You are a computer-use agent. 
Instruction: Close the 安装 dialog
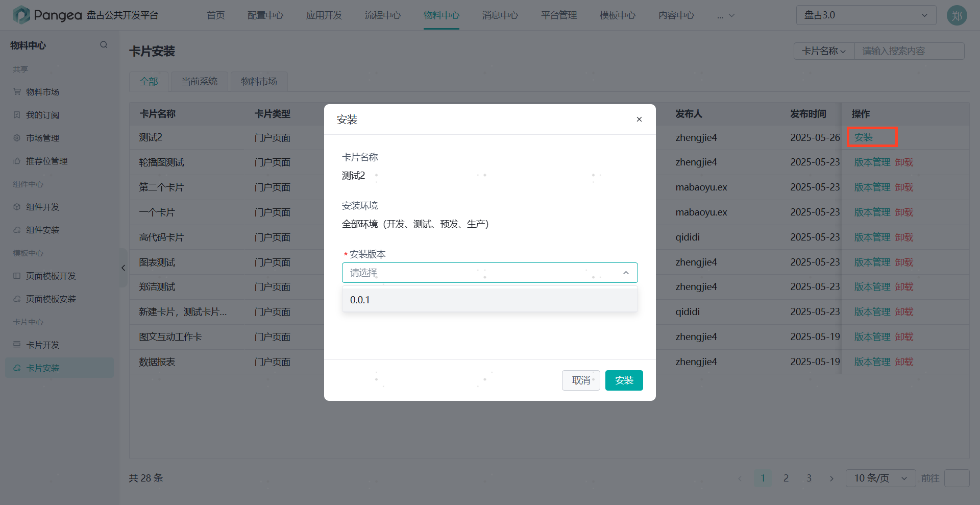pyautogui.click(x=639, y=119)
